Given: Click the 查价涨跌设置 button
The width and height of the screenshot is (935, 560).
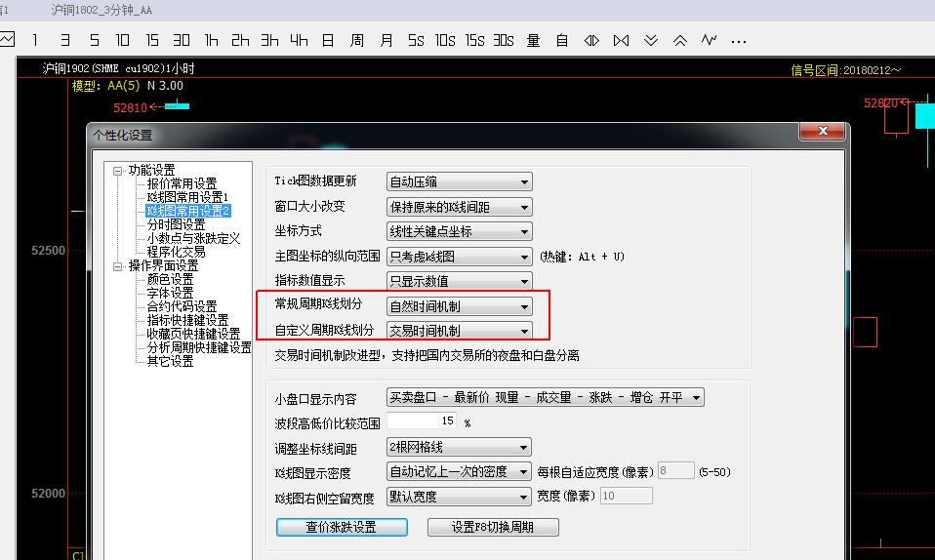Looking at the screenshot, I should click(x=341, y=527).
